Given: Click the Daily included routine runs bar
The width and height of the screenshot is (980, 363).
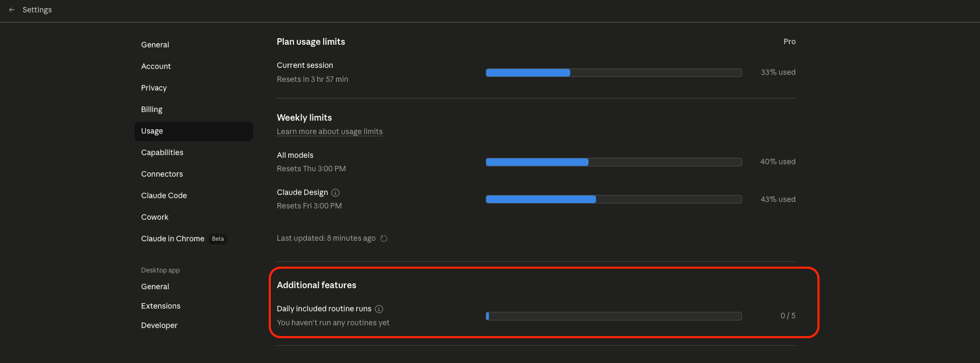Looking at the screenshot, I should [x=614, y=316].
